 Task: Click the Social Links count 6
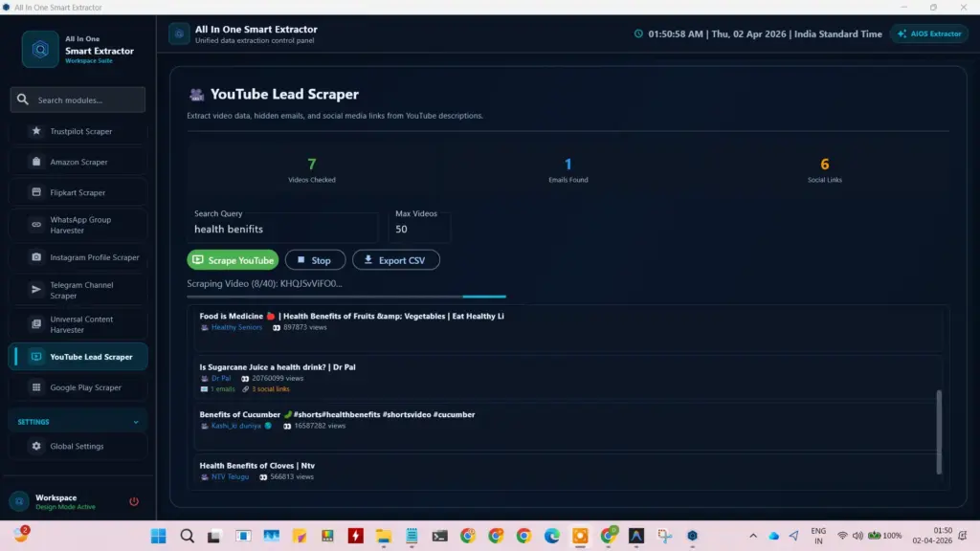coord(824,165)
